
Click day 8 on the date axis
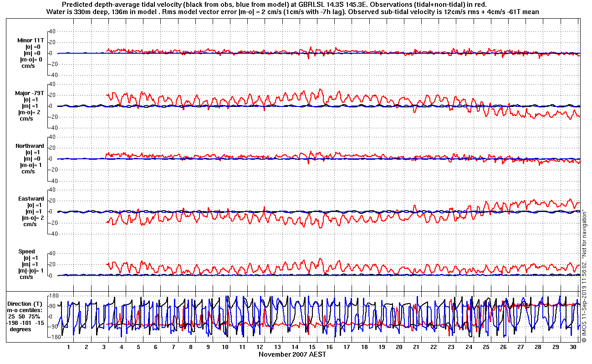[190, 347]
